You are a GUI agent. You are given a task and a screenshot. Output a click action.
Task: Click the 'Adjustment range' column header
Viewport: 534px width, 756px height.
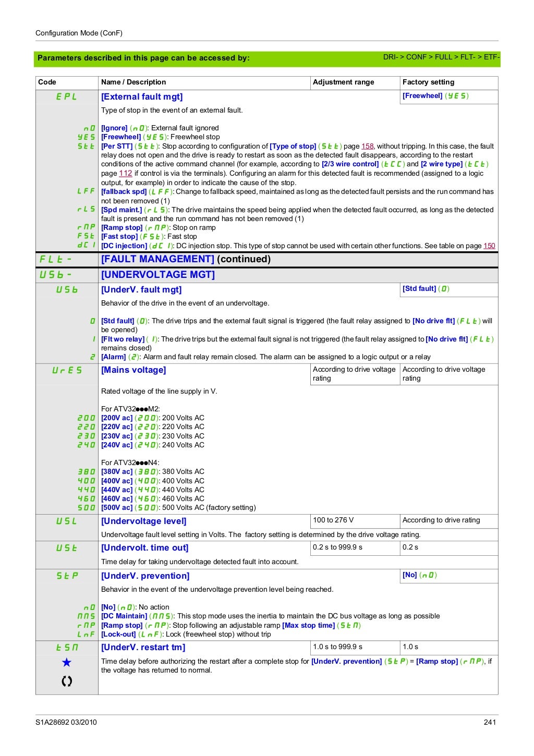(344, 82)
